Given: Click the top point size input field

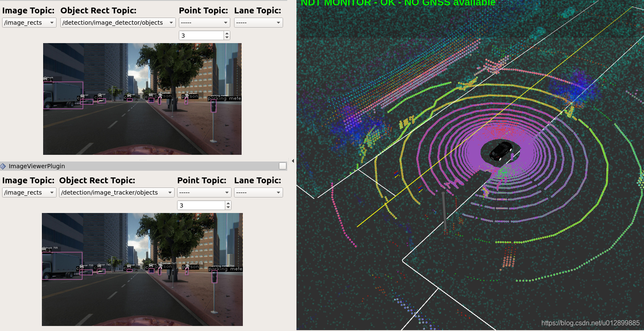Looking at the screenshot, I should tap(201, 36).
